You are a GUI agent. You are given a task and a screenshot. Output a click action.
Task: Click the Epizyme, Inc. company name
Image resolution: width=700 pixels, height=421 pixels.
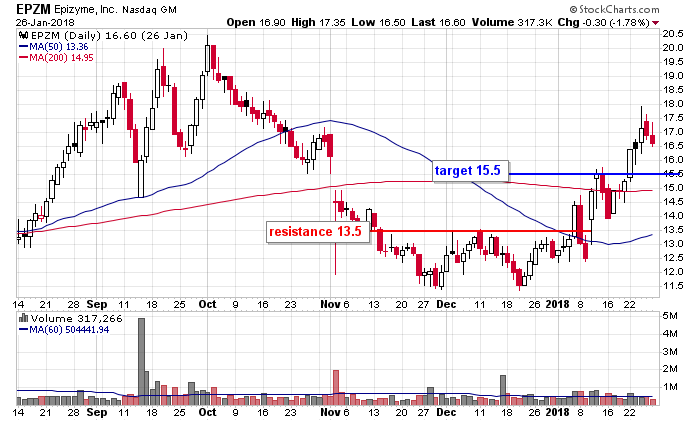tap(87, 9)
